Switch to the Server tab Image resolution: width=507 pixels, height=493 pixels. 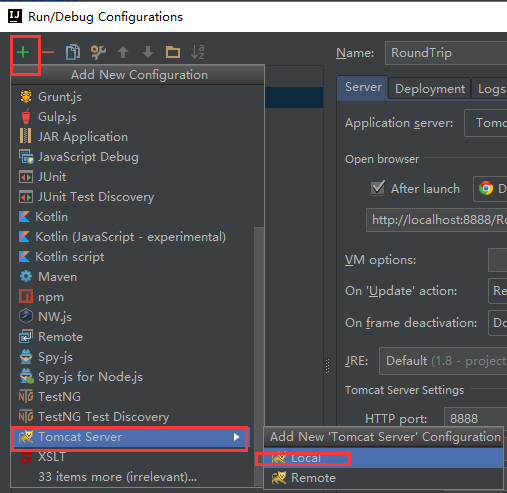363,87
